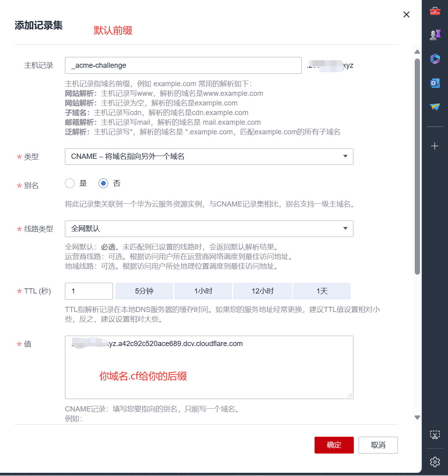Click the 线路类型 field label

coord(38,229)
